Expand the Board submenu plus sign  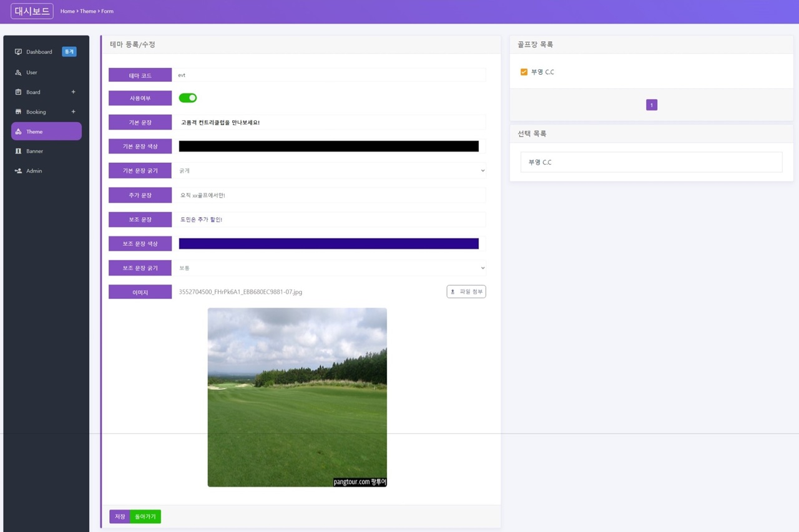[x=73, y=92]
